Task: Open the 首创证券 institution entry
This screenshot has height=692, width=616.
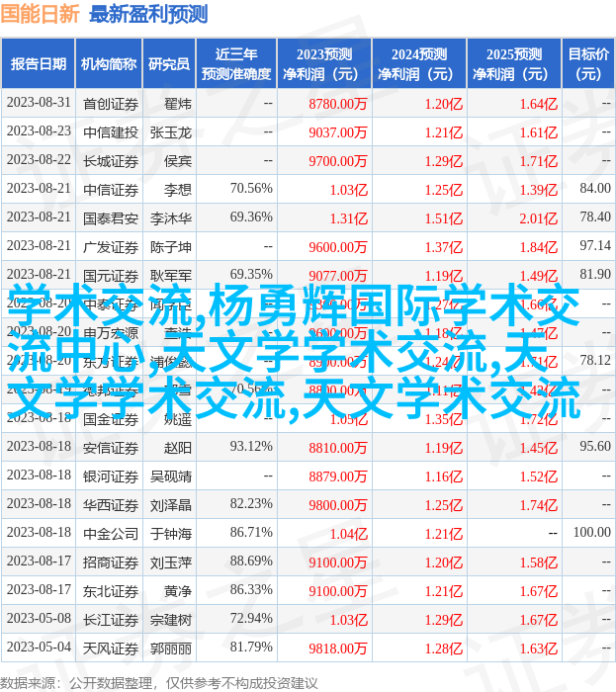Action: pos(110,104)
